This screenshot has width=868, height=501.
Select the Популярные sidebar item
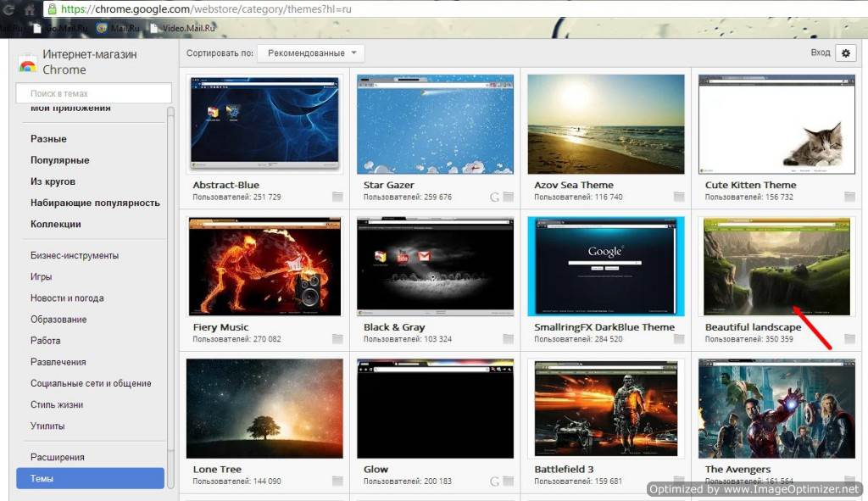[x=60, y=160]
